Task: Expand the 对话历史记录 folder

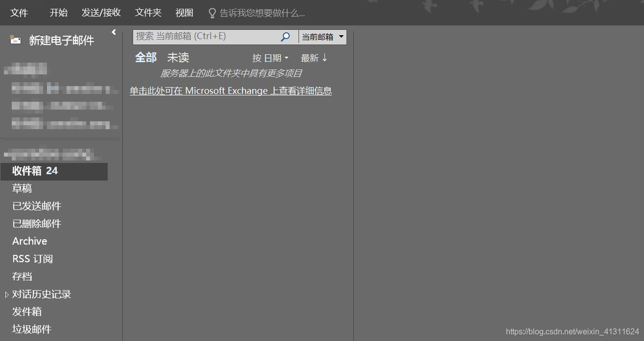Action: click(6, 294)
